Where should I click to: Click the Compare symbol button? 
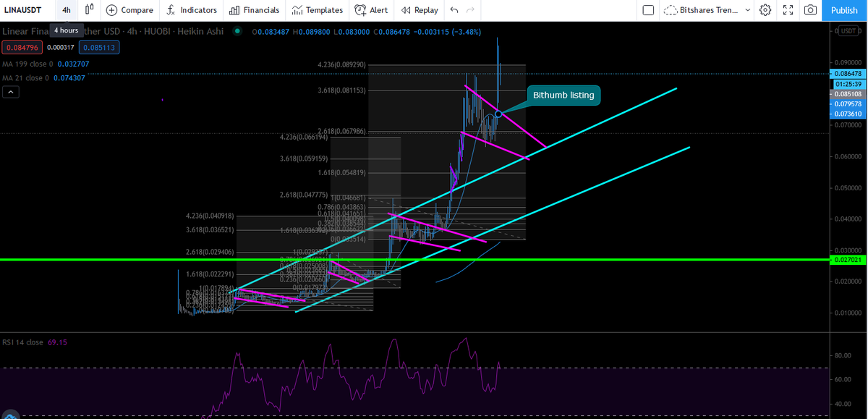[130, 10]
